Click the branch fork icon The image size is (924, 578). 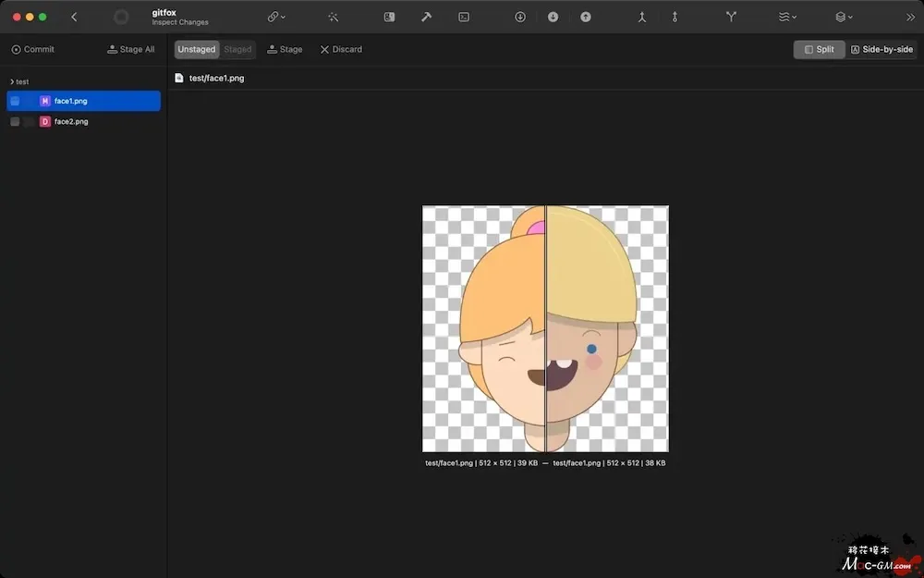[731, 17]
